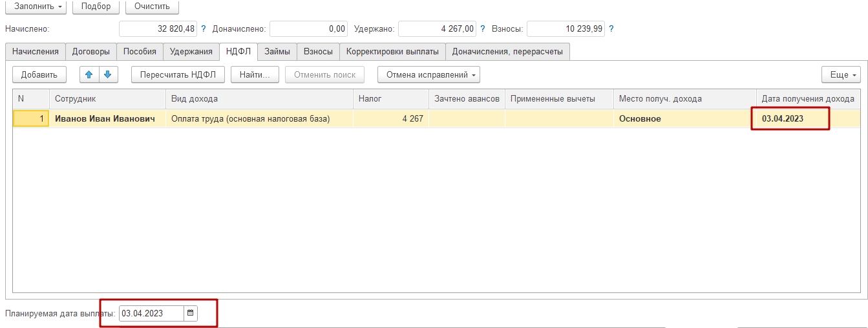Screen dimensions: 868x328
Task: Click income date 03.04.2023 table cell
Action: click(x=808, y=118)
